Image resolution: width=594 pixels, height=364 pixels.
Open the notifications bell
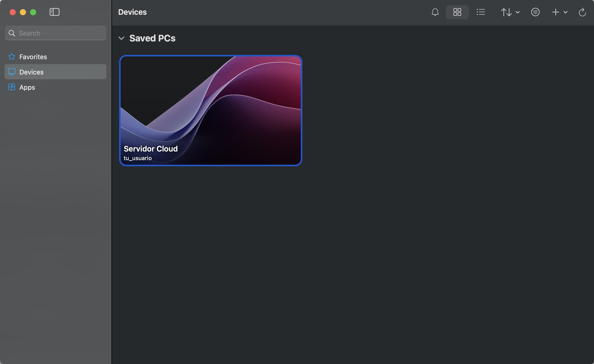coord(435,12)
